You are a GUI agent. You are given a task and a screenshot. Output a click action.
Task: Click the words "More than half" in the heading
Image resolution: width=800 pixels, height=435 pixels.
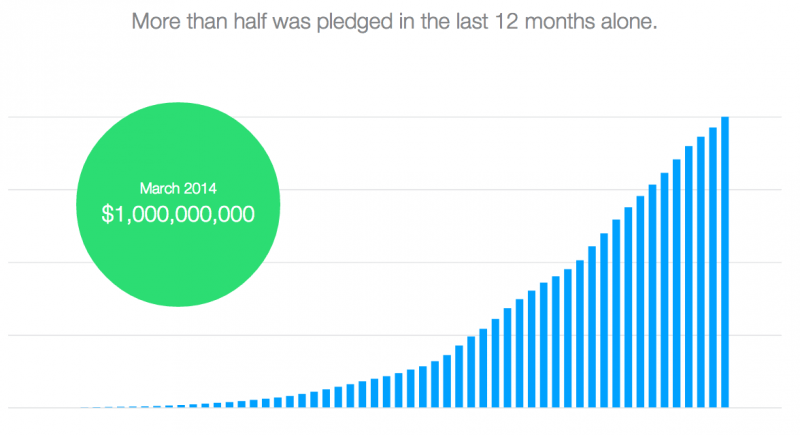tap(190, 21)
